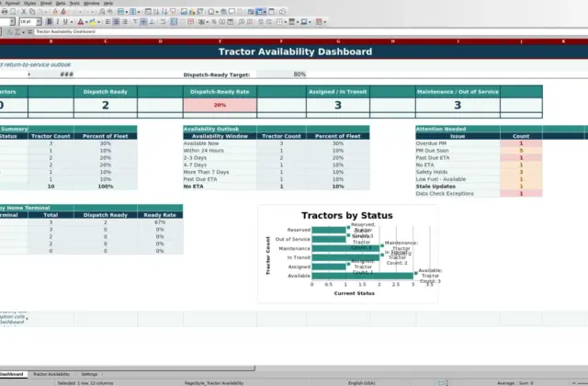Click the Font Color letter icon
588x386 pixels.
80,22
